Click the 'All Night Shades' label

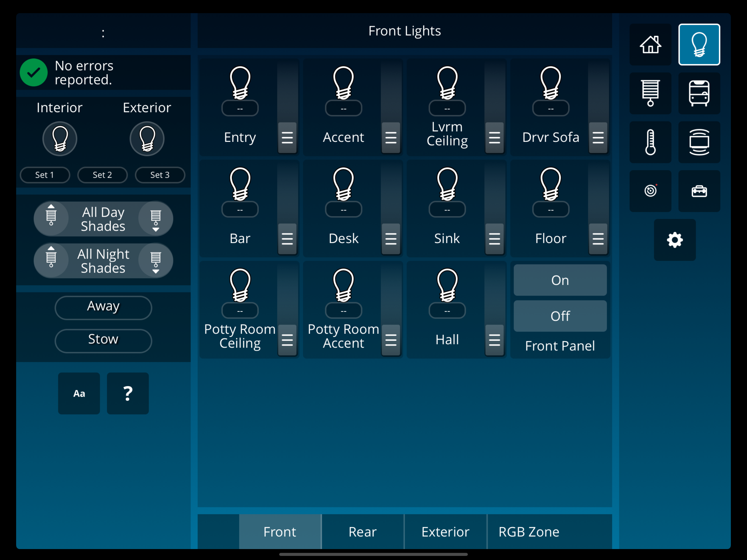(103, 261)
